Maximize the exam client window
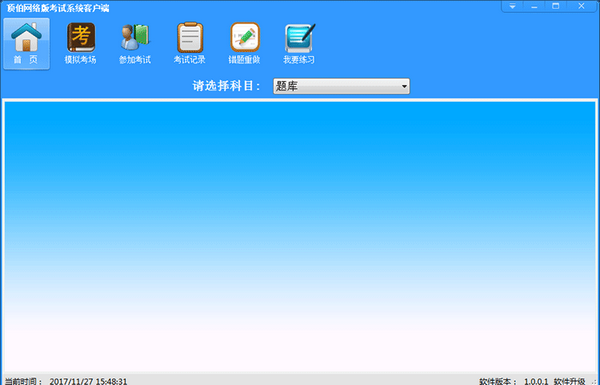The width and height of the screenshot is (600, 385). coord(556,6)
